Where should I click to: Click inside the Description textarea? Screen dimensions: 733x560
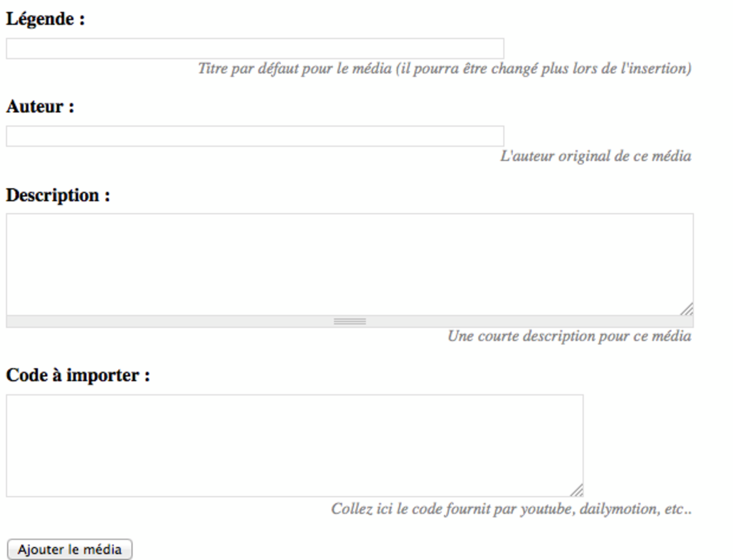tap(350, 264)
